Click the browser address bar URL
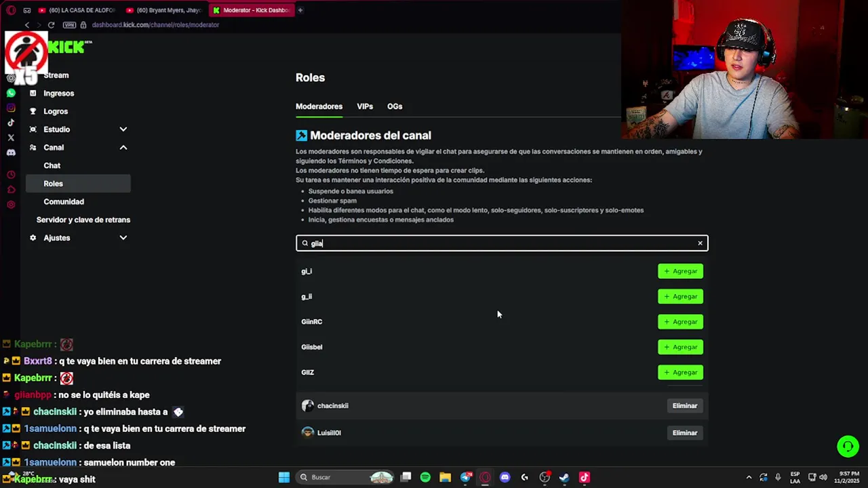Image resolution: width=868 pixels, height=488 pixels. (155, 25)
